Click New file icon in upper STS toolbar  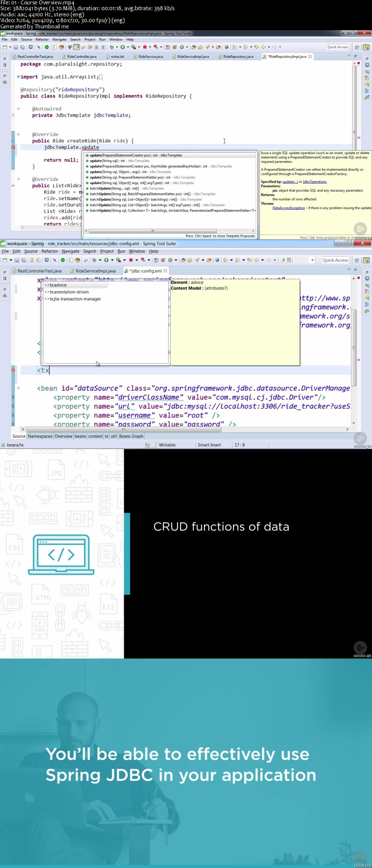pos(5,47)
